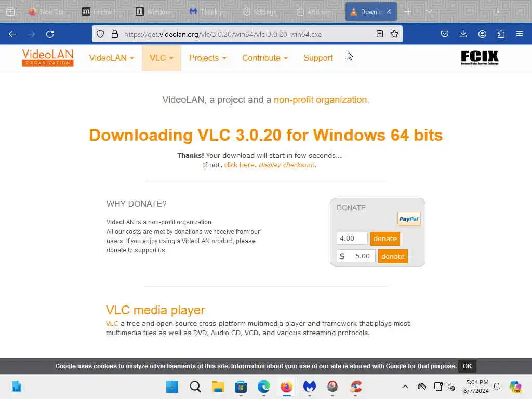Open the Copilot preview icon
This screenshot has width=532, height=399.
pos(515,387)
